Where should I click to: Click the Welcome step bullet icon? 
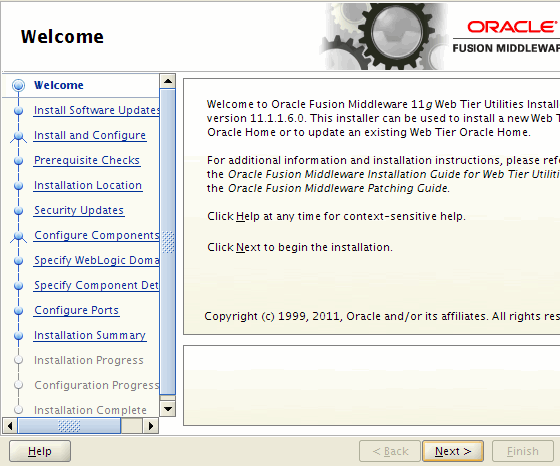tap(19, 85)
